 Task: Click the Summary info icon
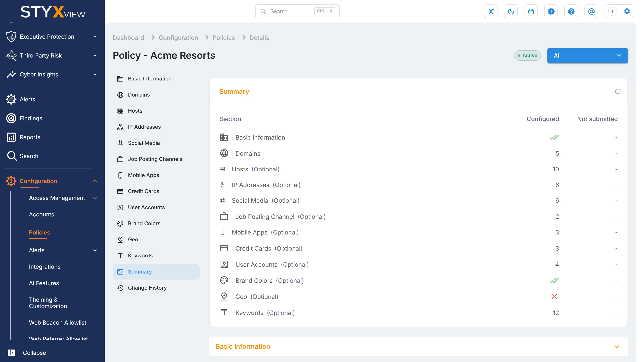[617, 92]
